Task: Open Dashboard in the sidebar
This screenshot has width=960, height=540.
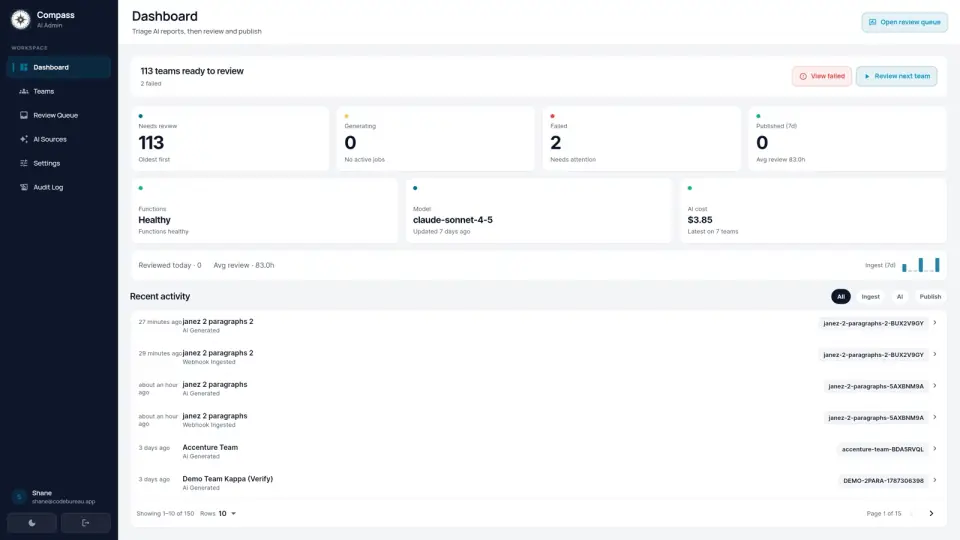Action: [59, 67]
